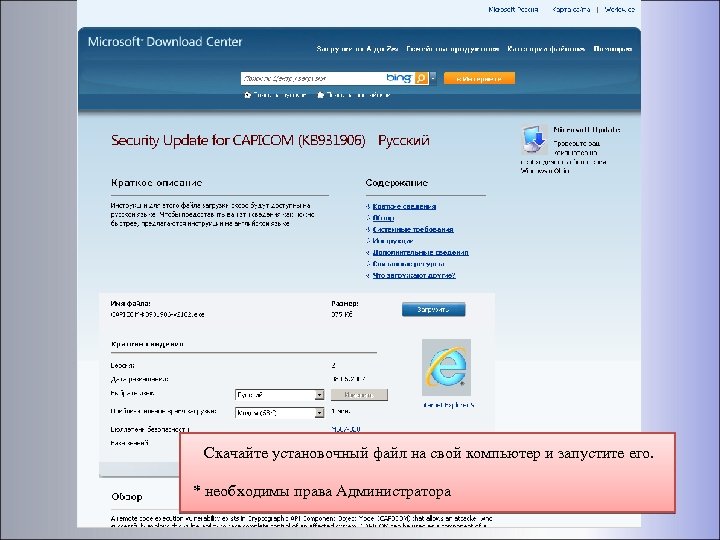The height and width of the screenshot is (540, 720).
Task: Jump to Инструкции section link
Action: point(393,241)
